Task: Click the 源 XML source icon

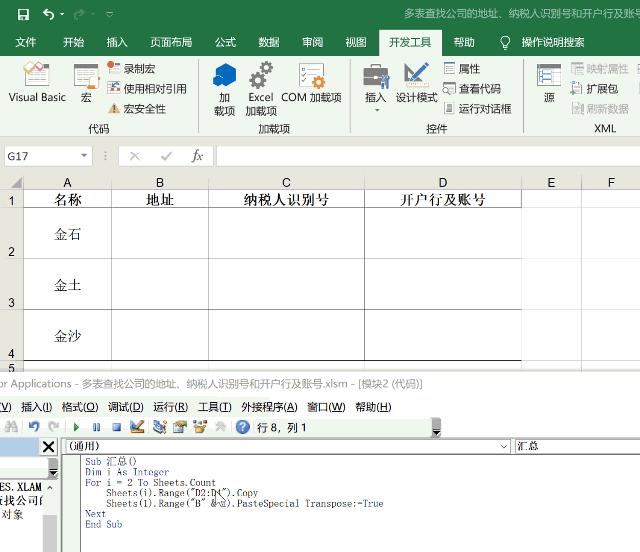Action: click(549, 83)
